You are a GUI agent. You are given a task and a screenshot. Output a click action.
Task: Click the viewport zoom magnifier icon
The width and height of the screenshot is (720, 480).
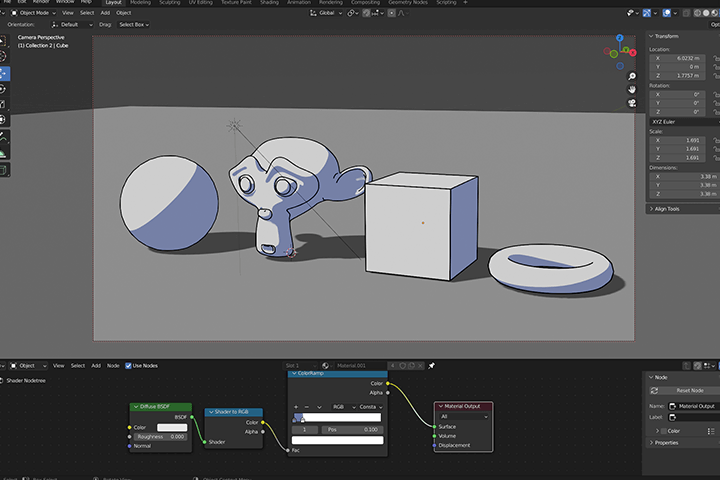click(632, 76)
